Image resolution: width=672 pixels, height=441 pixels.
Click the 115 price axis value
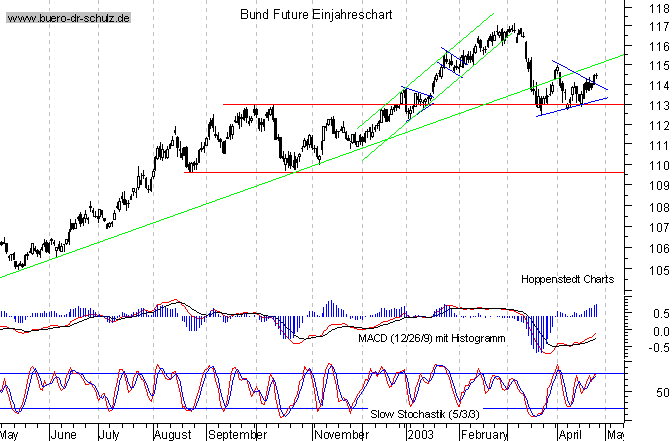tap(659, 66)
